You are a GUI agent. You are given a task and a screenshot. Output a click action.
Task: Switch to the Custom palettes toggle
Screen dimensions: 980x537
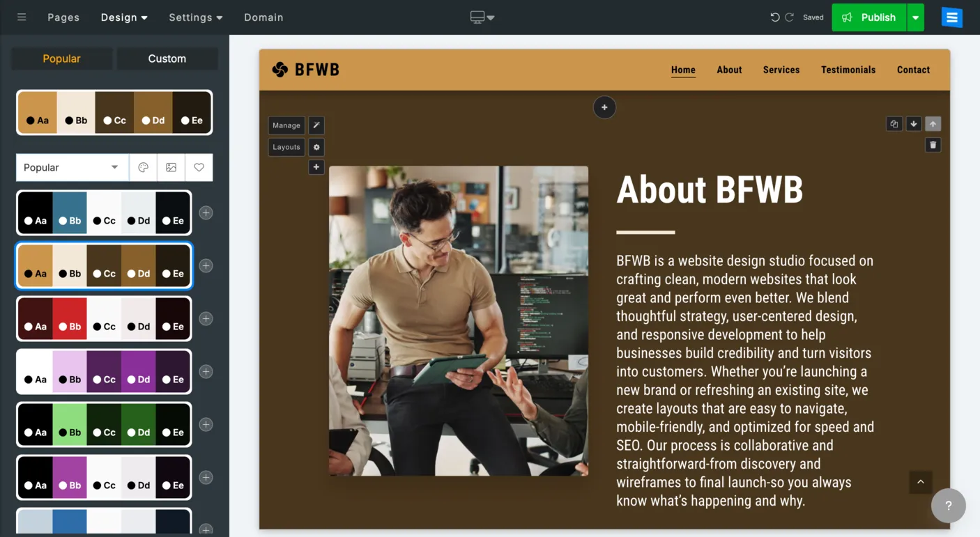167,59
